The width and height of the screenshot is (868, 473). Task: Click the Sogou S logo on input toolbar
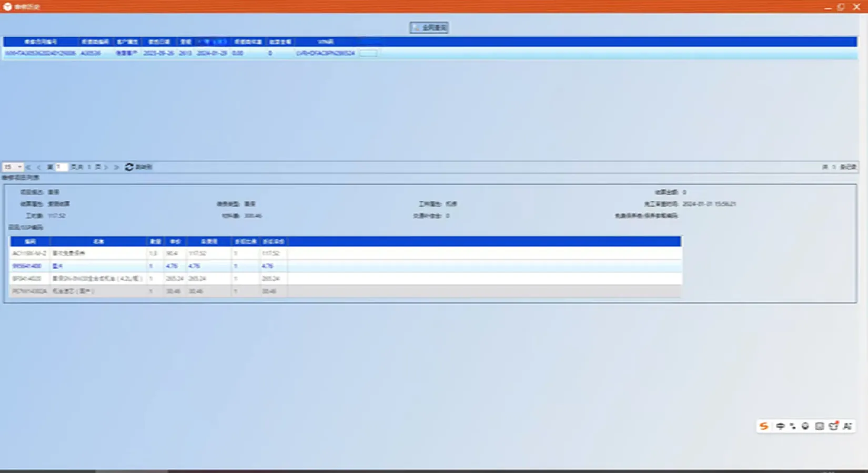coord(764,426)
